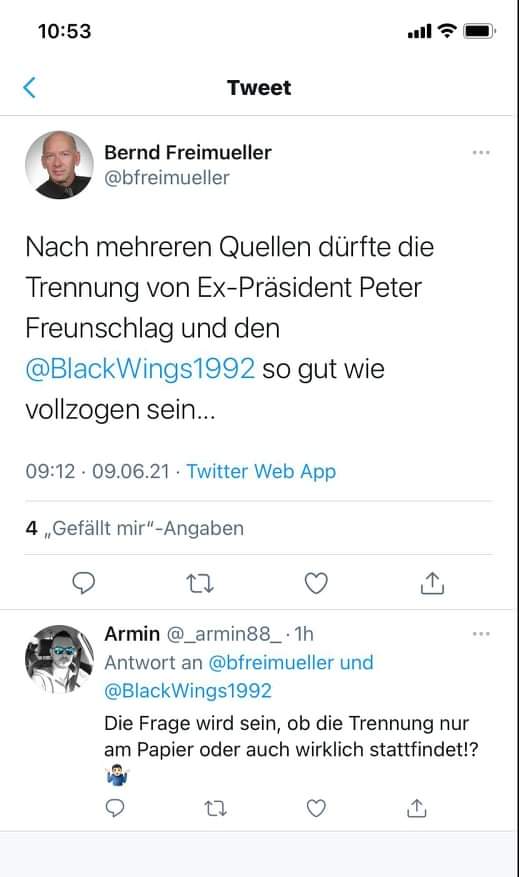Open Bernd Freimueller's display name

[188, 152]
